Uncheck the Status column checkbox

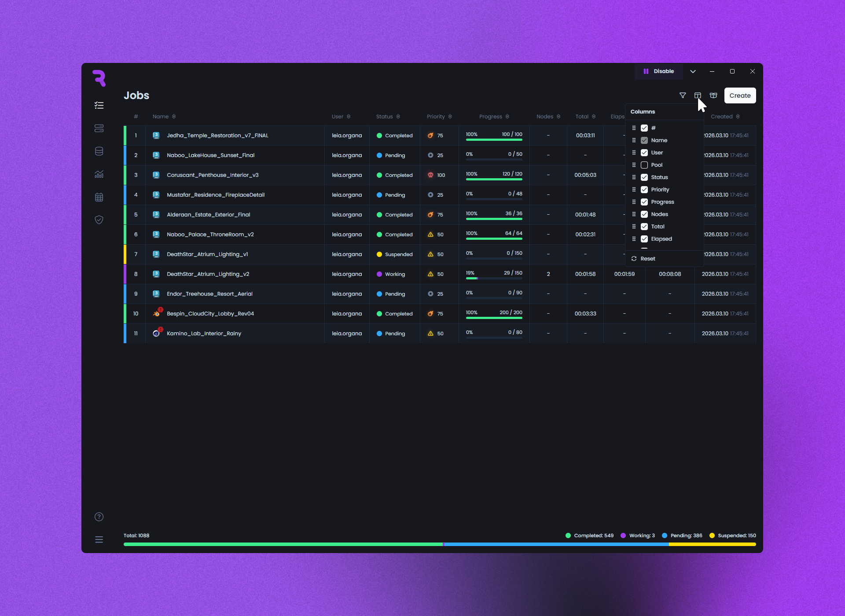[x=644, y=177]
